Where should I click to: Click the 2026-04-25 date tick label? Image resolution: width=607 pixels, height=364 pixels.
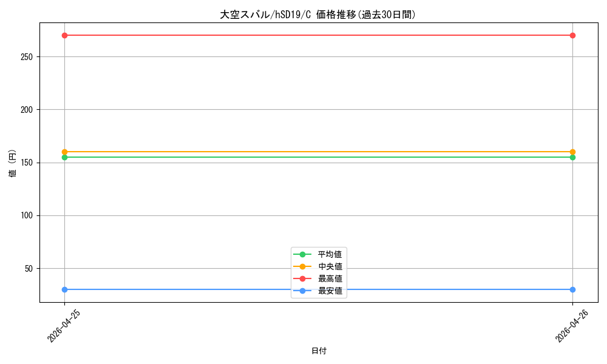pos(64,326)
